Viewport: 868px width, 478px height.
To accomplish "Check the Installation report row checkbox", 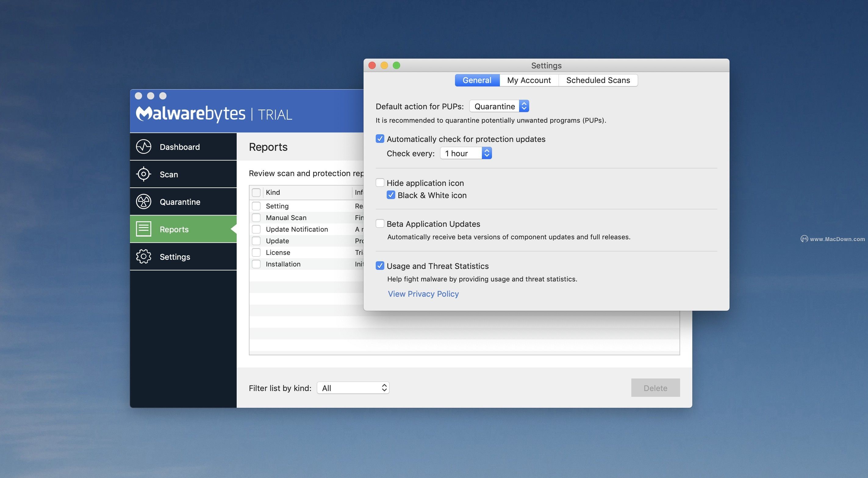I will click(x=256, y=264).
